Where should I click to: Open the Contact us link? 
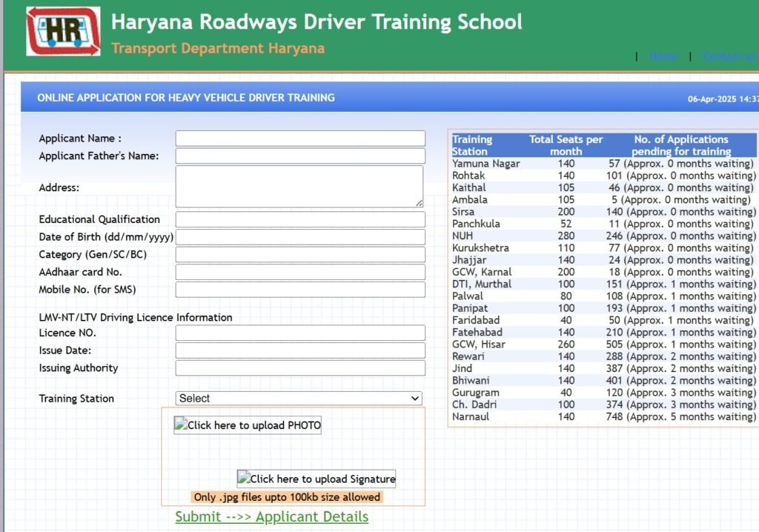coord(729,56)
